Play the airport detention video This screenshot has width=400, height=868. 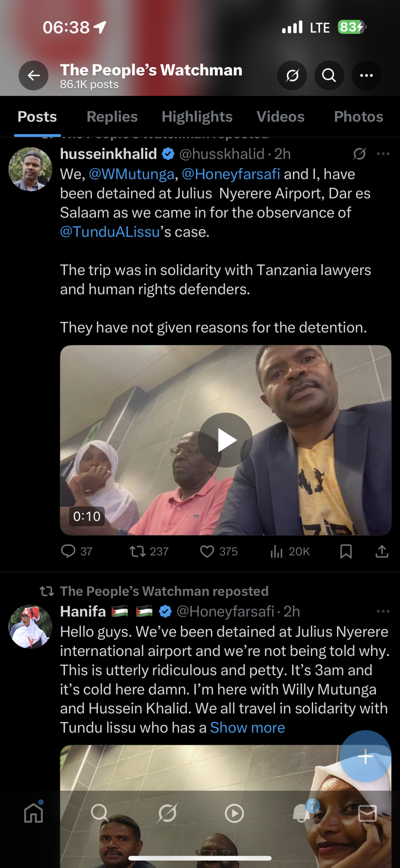[226, 440]
